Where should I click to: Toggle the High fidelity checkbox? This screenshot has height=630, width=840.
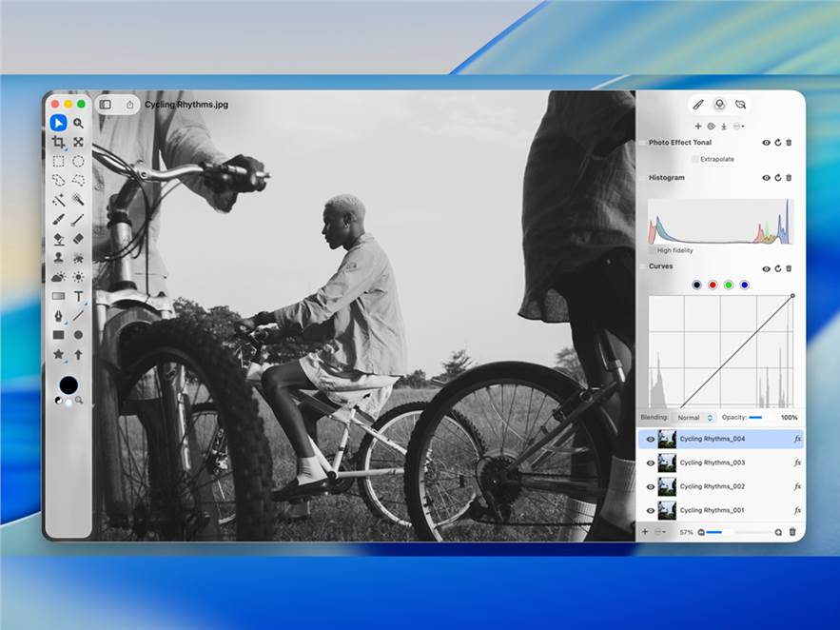[x=653, y=250]
